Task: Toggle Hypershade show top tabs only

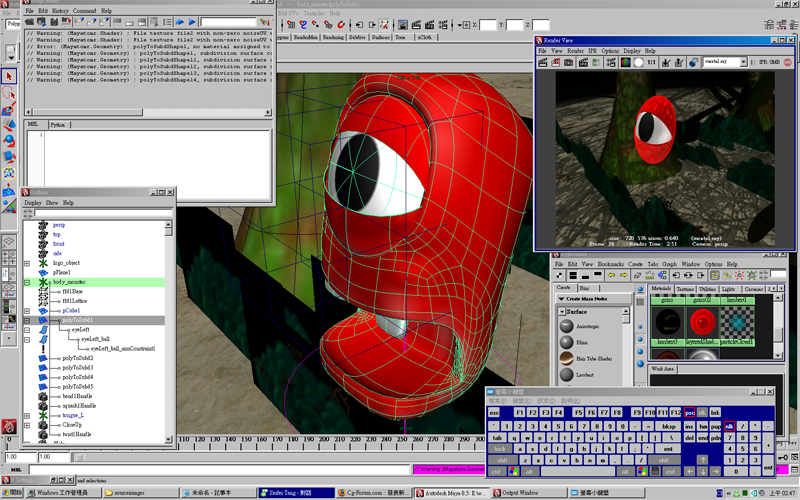Action: click(x=597, y=275)
